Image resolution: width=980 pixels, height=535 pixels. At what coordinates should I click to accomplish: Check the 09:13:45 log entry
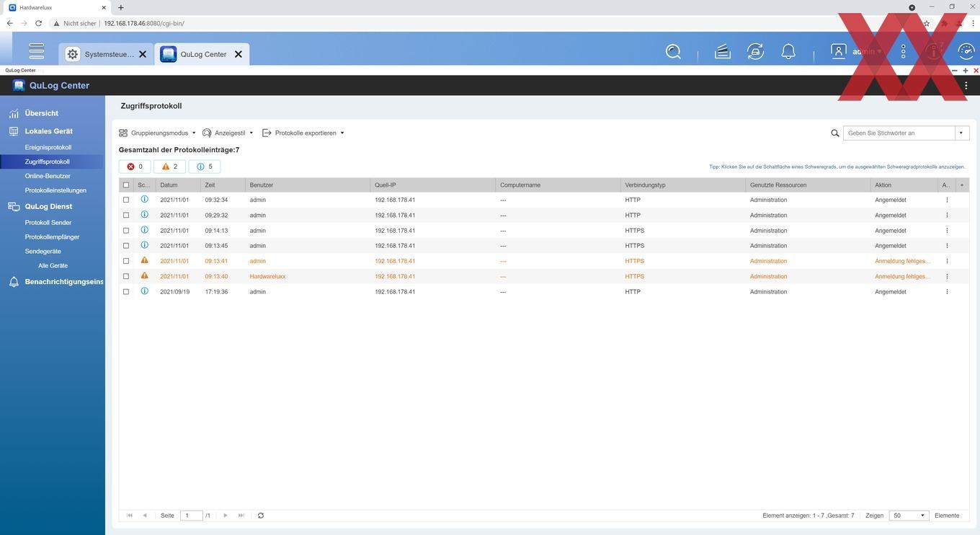[126, 246]
